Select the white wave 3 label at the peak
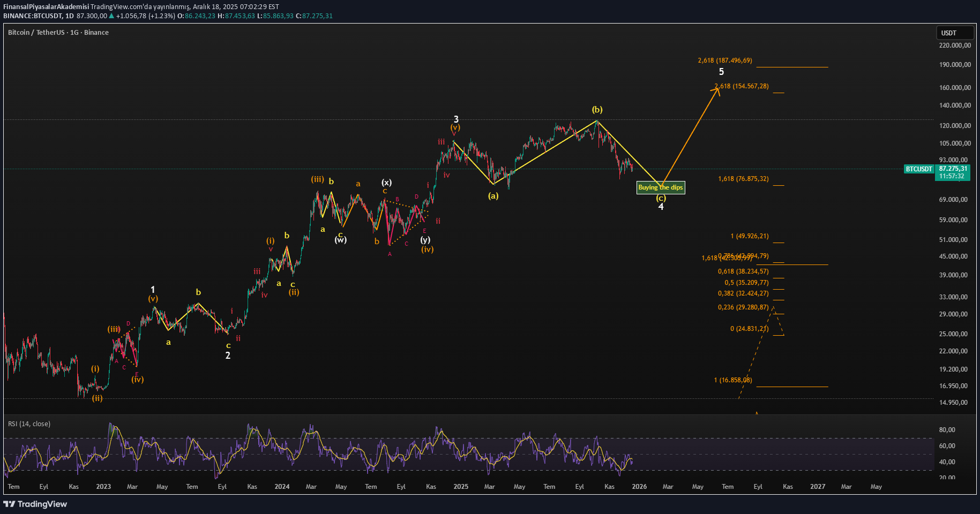980x514 pixels. coord(456,119)
